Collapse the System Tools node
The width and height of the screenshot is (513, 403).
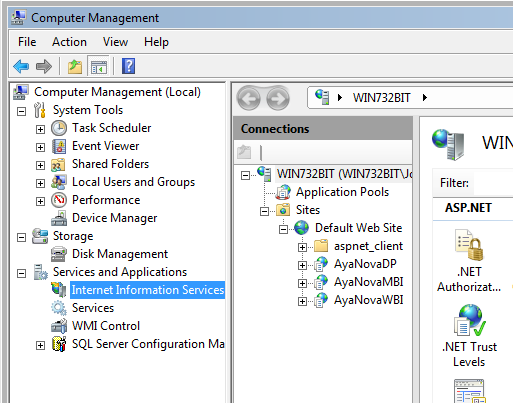tap(22, 111)
